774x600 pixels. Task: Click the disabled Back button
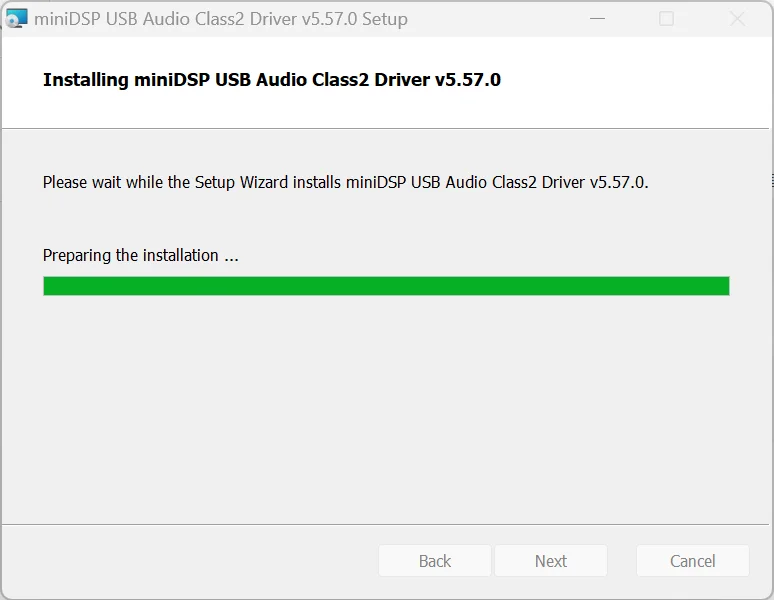coord(434,561)
